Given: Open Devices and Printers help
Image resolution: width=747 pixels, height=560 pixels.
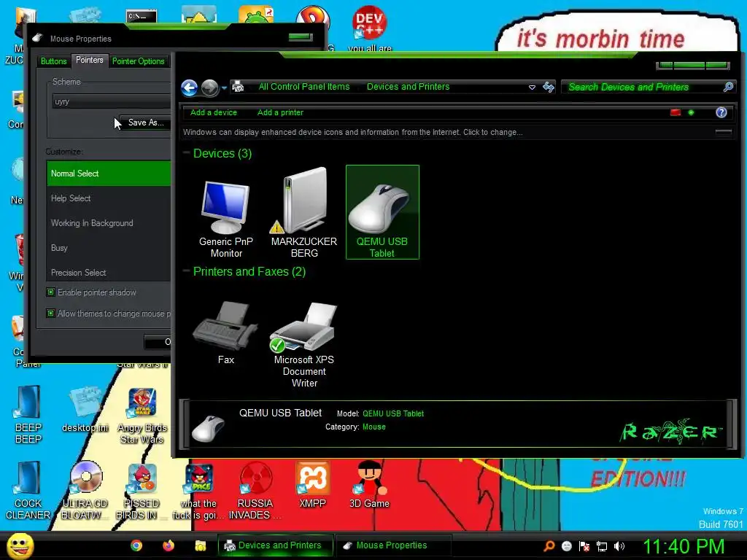Looking at the screenshot, I should [721, 112].
